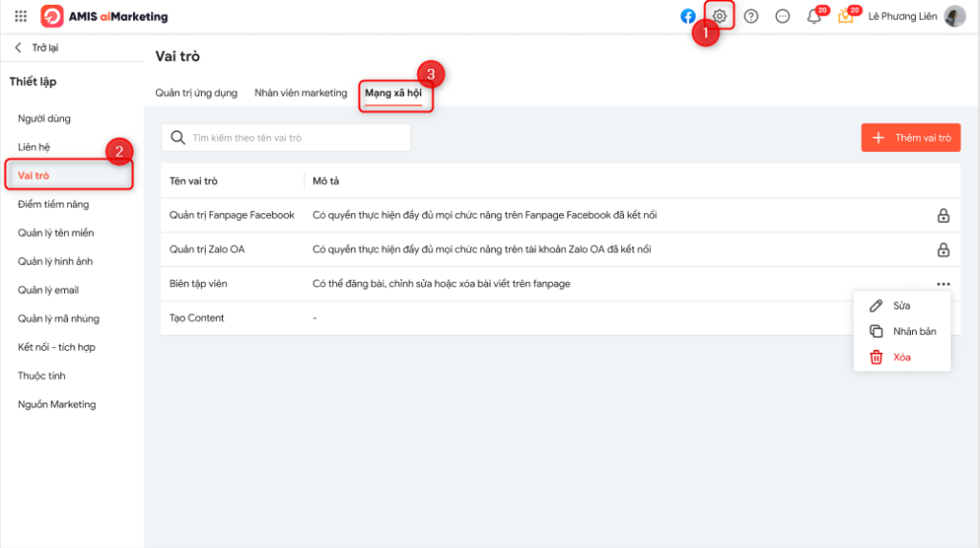Click lock icon on Quản trị Zalo OA row
This screenshot has height=548, width=980.
943,250
